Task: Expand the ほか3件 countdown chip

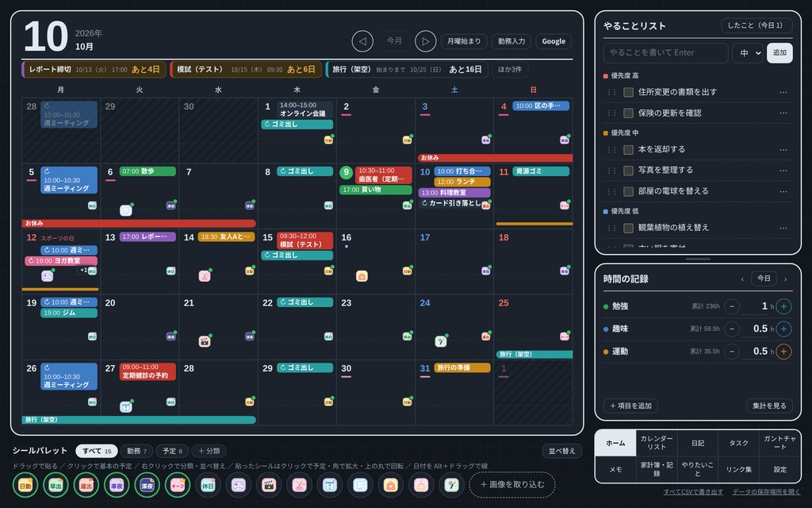Action: click(x=510, y=70)
